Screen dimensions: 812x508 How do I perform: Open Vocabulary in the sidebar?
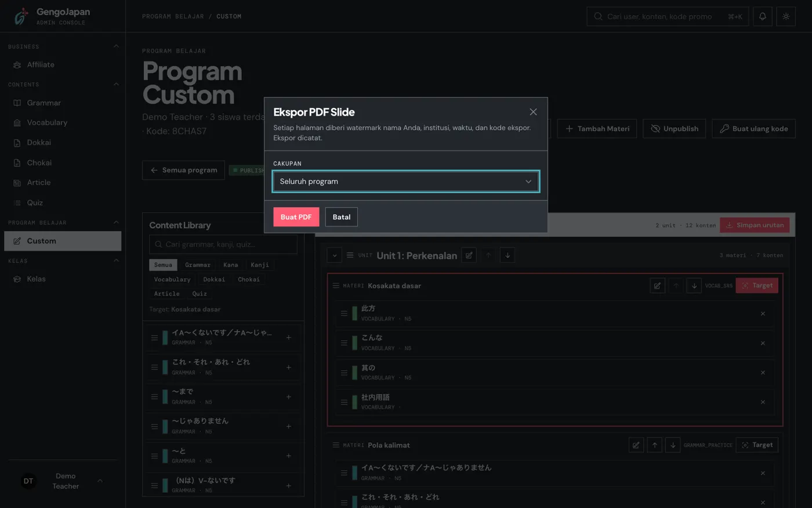coord(47,123)
